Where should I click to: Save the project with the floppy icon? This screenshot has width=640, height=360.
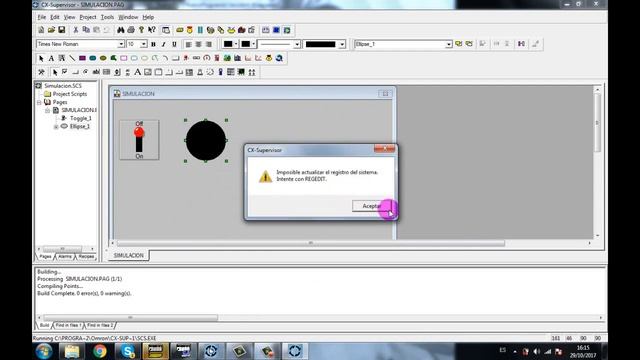[62, 30]
